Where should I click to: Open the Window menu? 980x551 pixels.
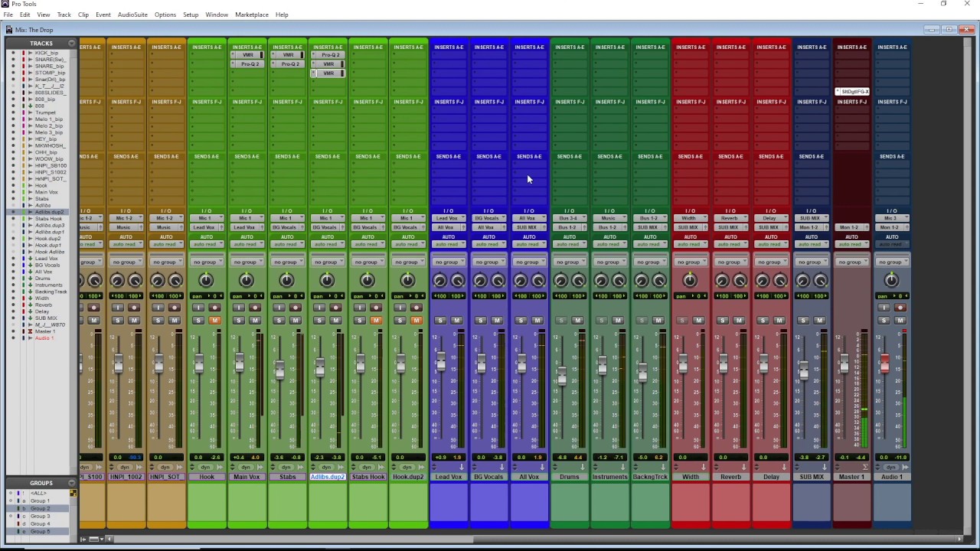(x=217, y=15)
